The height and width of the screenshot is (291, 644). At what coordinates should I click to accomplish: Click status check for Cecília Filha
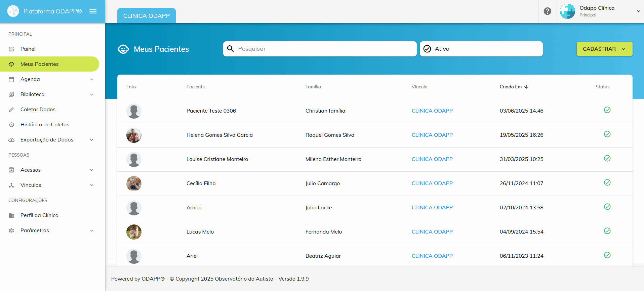tap(607, 182)
